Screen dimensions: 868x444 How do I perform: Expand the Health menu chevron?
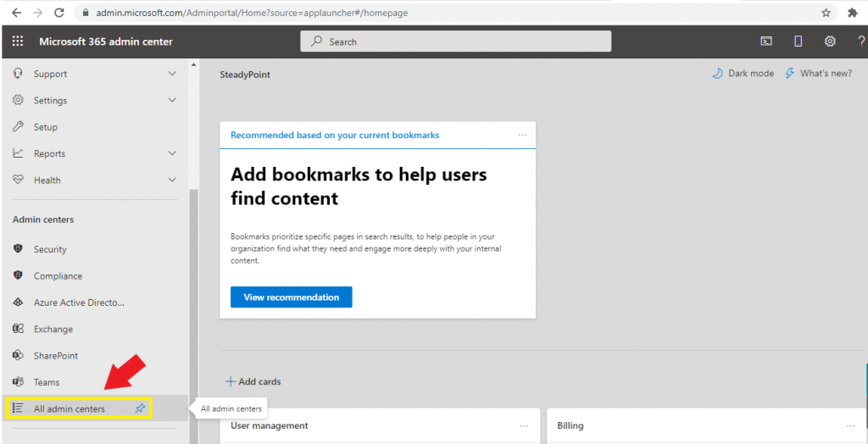(172, 180)
